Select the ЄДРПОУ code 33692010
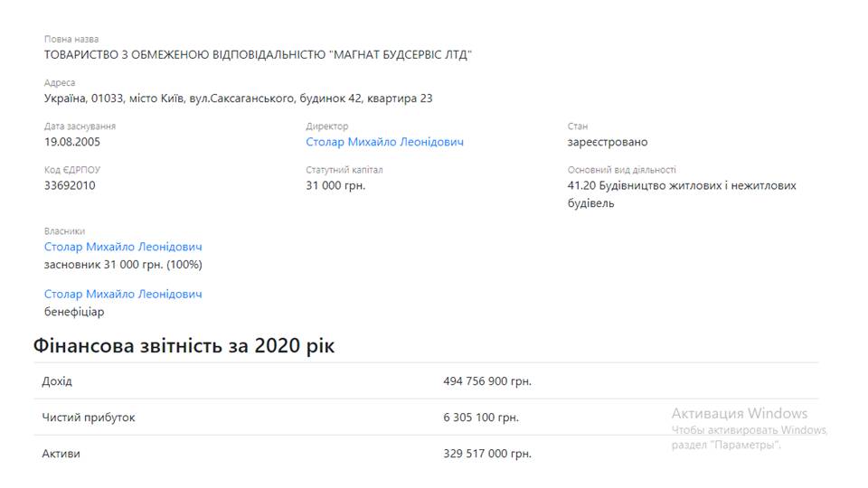This screenshot has height=488, width=868. 70,185
